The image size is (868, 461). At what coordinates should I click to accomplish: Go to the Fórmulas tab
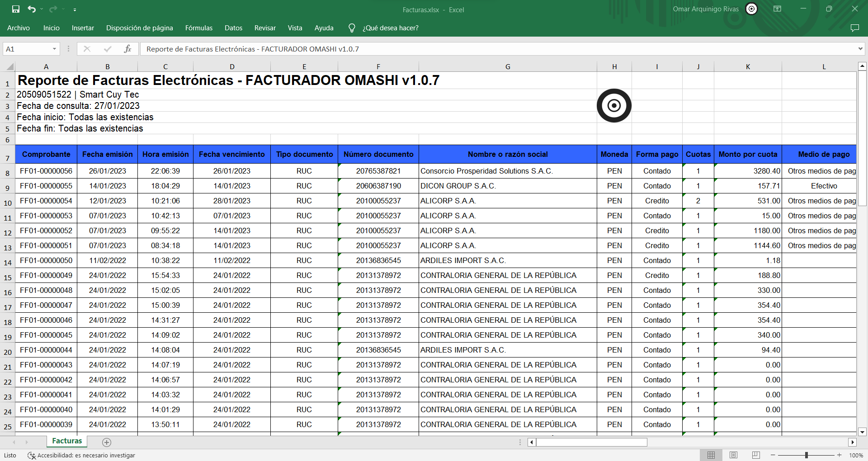tap(199, 28)
